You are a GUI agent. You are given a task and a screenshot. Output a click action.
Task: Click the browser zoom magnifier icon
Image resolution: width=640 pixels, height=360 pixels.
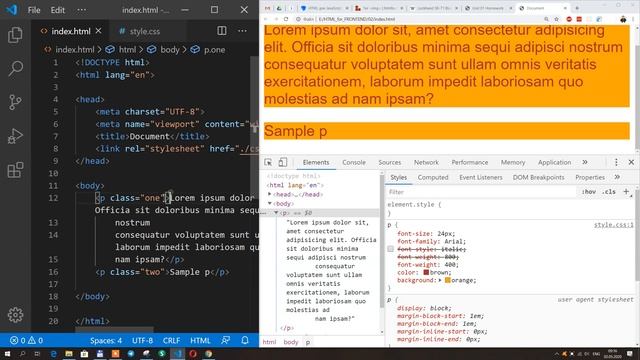[546, 19]
